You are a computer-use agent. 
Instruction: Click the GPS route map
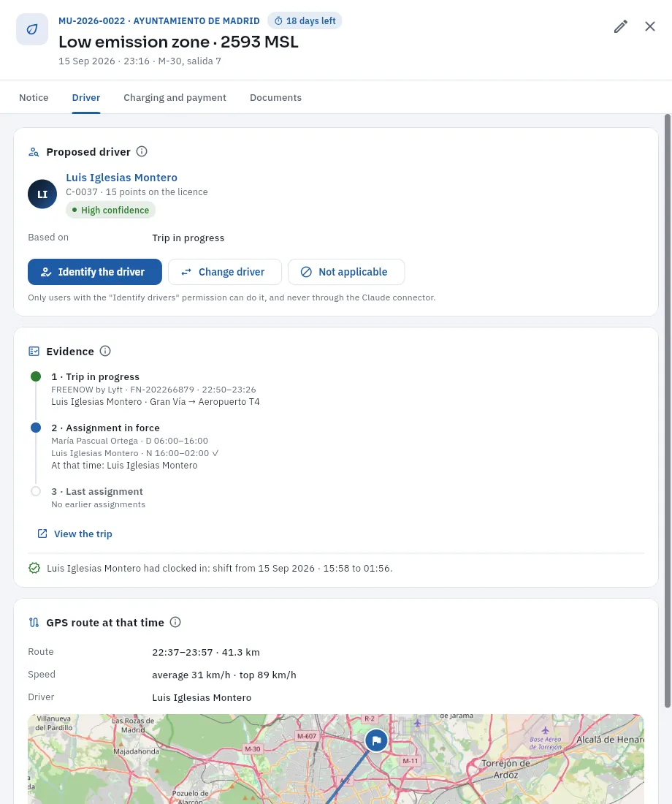[336, 759]
